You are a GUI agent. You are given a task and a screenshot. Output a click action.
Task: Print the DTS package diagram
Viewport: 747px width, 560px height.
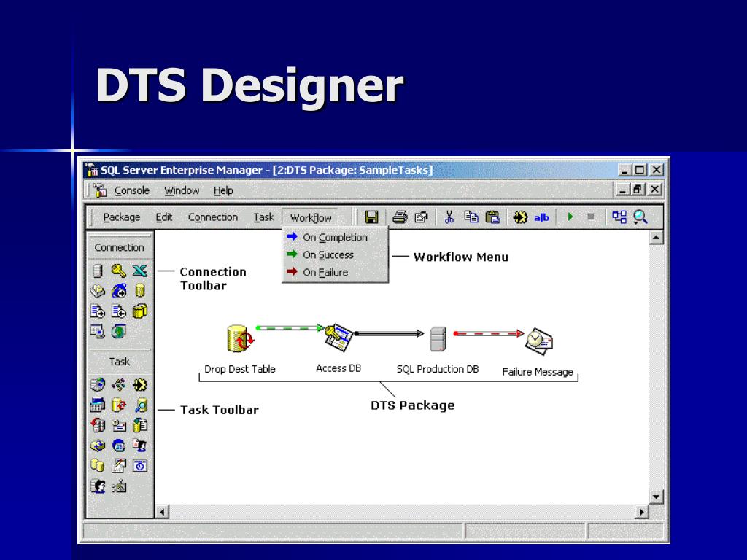(x=400, y=217)
